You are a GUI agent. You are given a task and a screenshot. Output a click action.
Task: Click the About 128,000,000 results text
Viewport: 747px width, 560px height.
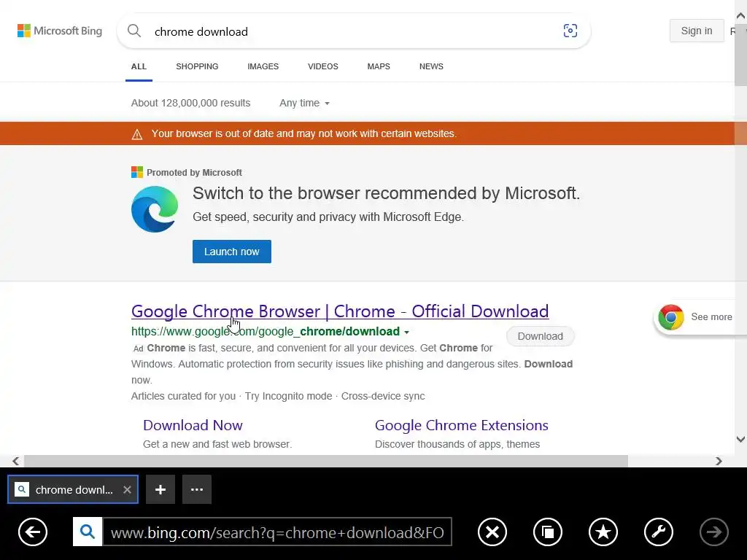pos(190,104)
